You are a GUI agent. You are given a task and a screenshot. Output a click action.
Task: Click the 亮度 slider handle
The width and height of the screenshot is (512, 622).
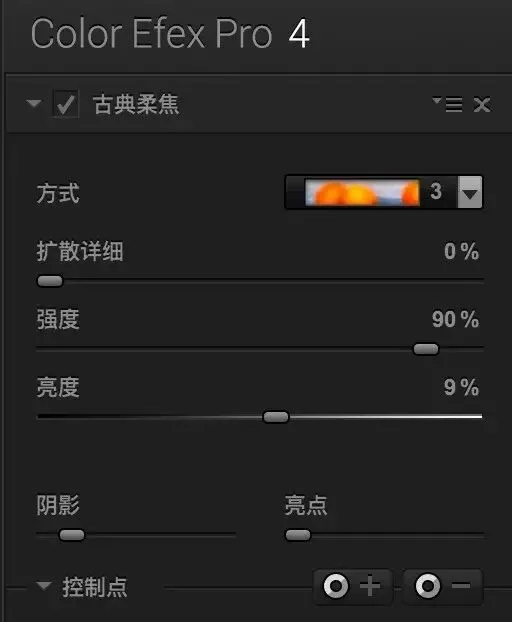click(x=276, y=417)
